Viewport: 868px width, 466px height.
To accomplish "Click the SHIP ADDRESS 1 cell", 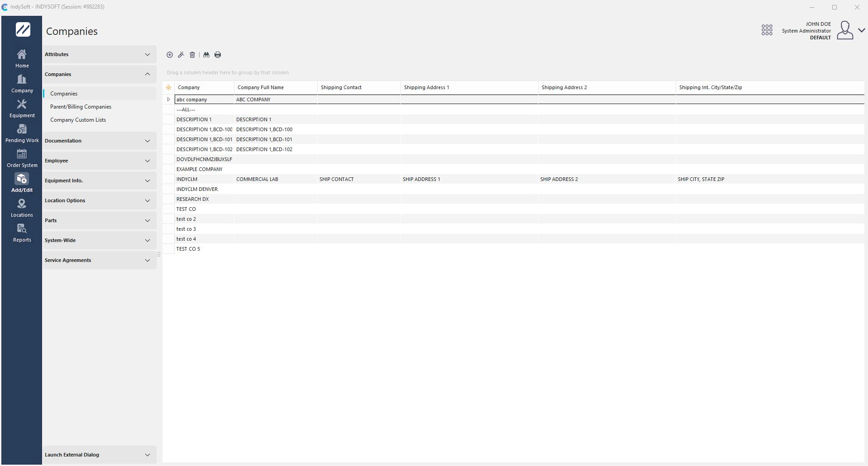I will (x=470, y=179).
